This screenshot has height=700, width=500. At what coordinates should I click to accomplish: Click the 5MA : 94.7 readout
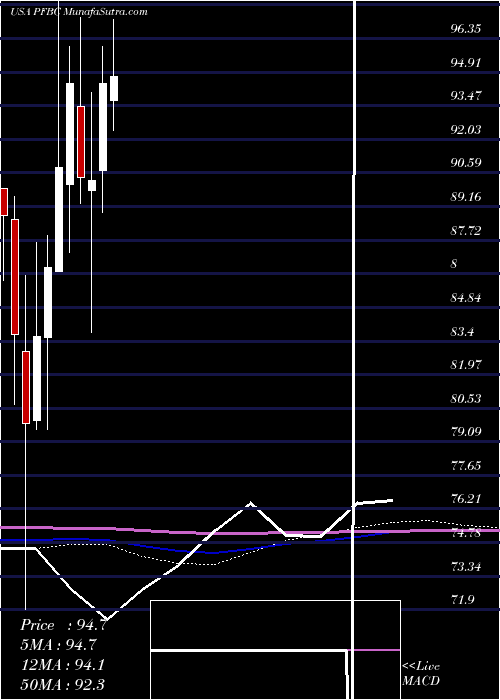(x=58, y=645)
